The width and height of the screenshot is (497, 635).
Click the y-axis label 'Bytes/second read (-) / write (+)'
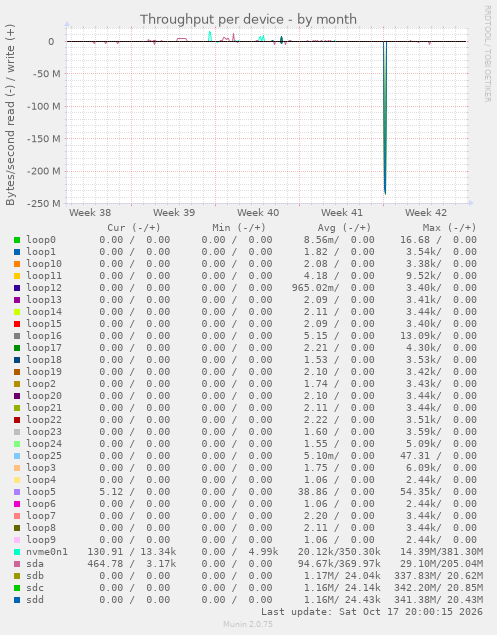(x=10, y=115)
